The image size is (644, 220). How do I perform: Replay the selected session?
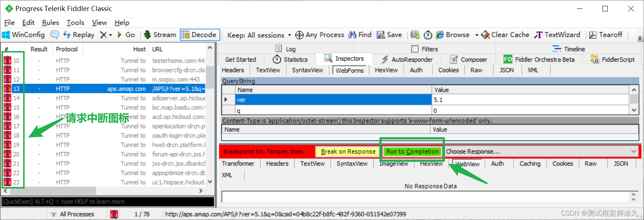click(79, 35)
